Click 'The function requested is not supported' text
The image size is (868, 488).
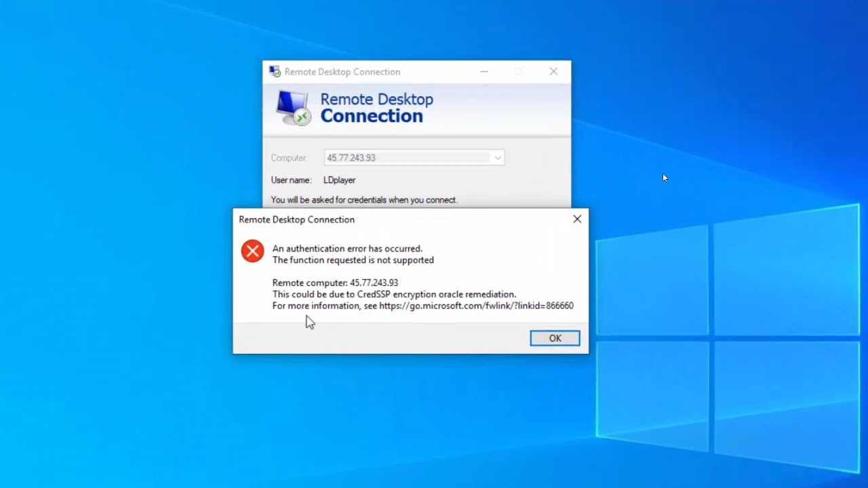click(353, 260)
